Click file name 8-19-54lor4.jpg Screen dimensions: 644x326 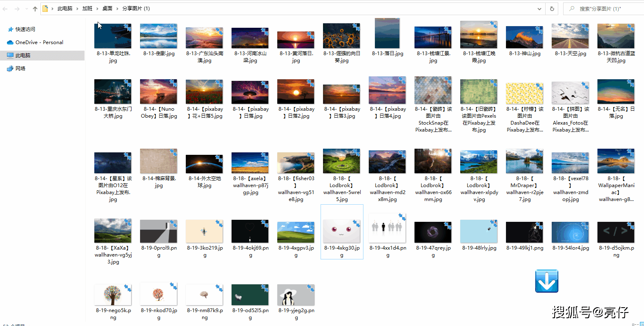click(570, 248)
